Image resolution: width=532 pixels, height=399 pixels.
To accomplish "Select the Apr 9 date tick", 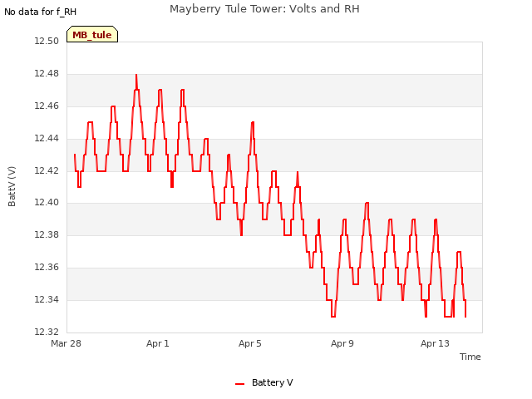I will [x=342, y=343].
